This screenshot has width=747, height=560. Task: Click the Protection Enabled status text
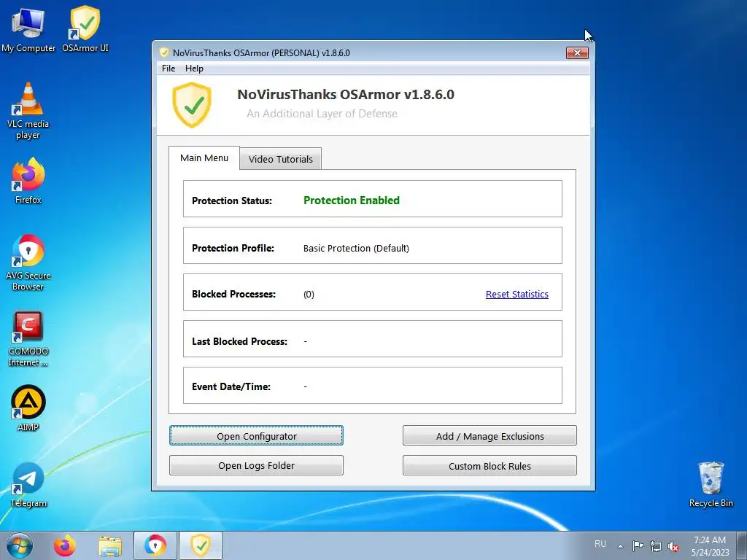[x=352, y=201]
